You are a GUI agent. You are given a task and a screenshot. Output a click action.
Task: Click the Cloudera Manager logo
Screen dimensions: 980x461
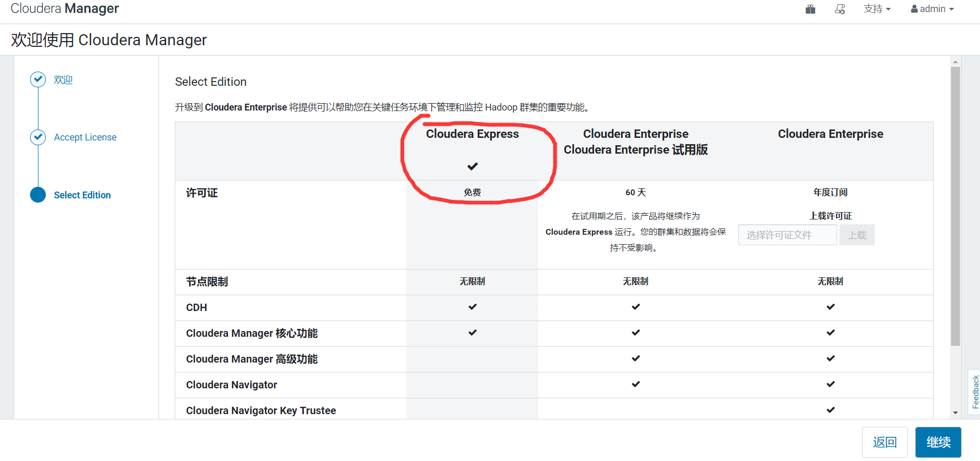coord(65,8)
